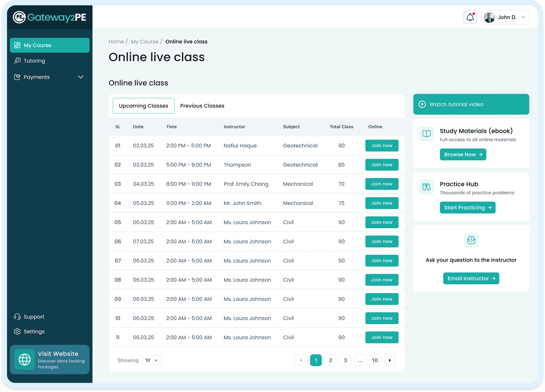This screenshot has height=392, width=545.
Task: Switch to the Previous Classes tab
Action: (x=202, y=106)
